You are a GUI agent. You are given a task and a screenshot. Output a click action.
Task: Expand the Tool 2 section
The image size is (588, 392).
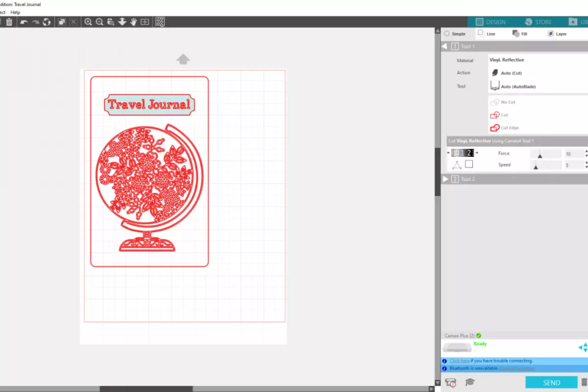[445, 179]
